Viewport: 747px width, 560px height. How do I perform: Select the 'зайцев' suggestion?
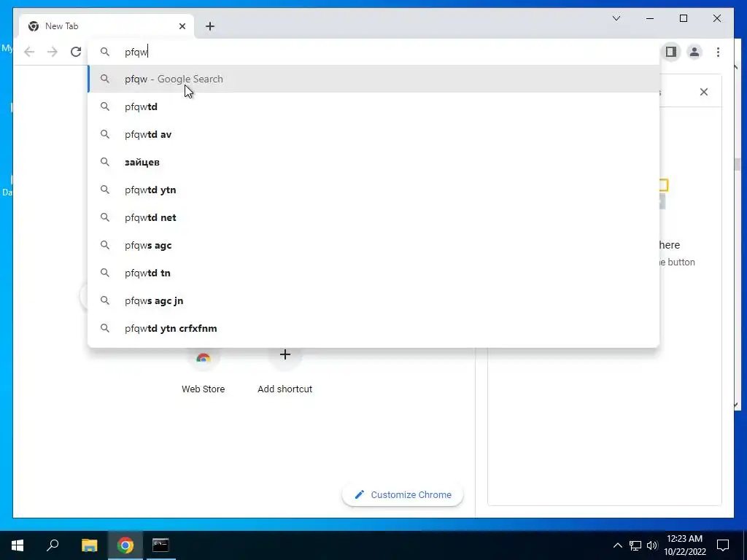tap(373, 162)
